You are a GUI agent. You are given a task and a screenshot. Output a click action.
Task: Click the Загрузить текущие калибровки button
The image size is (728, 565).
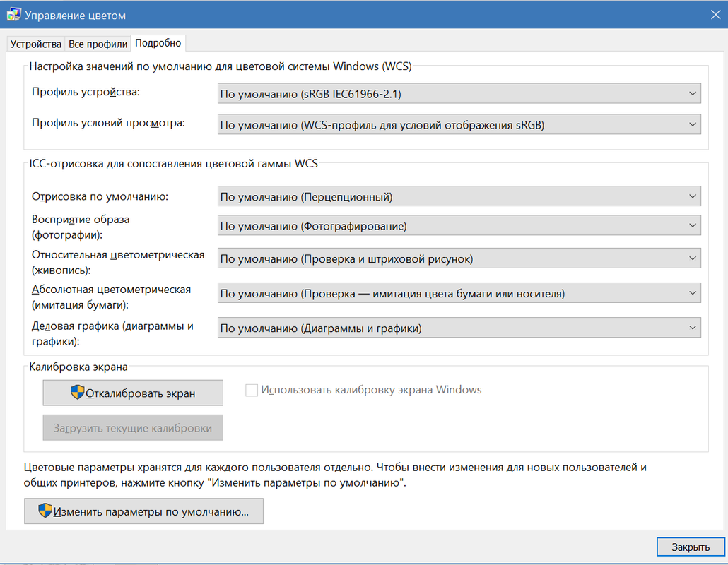(133, 428)
